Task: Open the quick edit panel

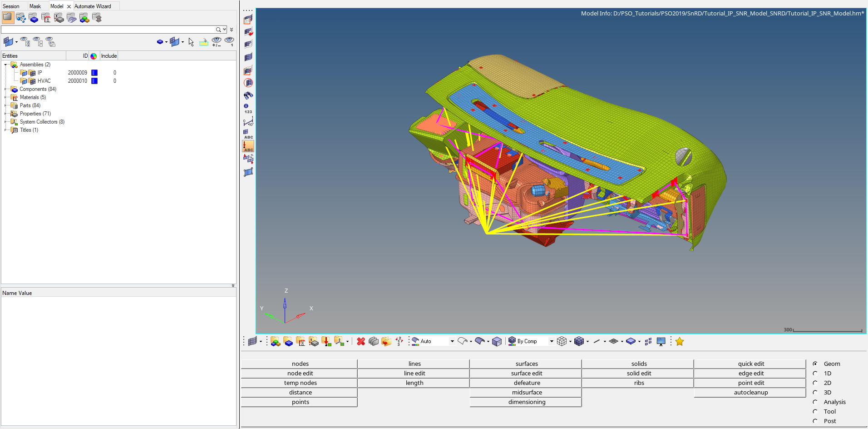Action: point(750,364)
